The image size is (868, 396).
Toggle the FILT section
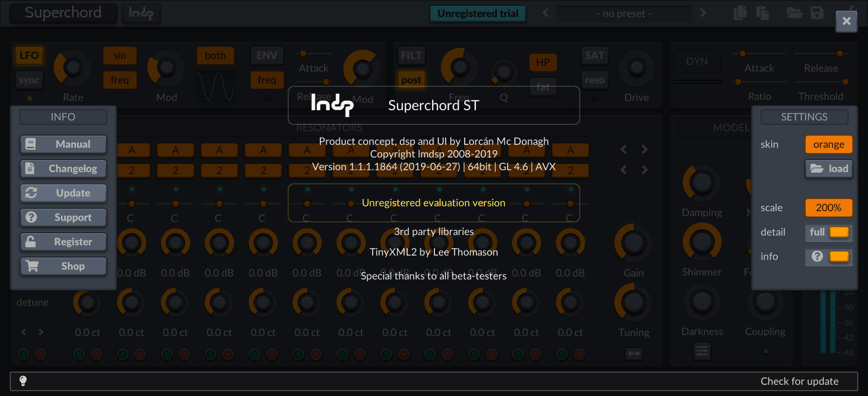[411, 56]
